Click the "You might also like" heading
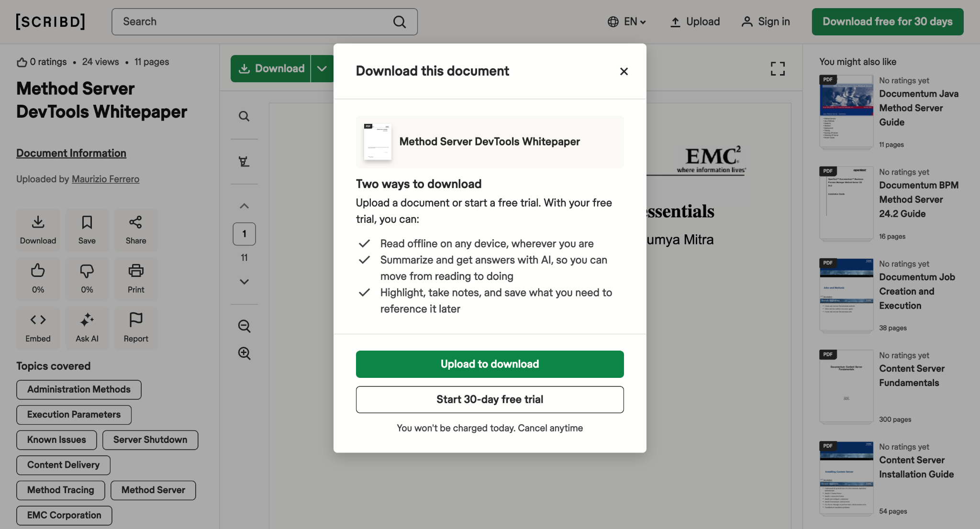Screen dimensions: 980x529 click(x=857, y=62)
